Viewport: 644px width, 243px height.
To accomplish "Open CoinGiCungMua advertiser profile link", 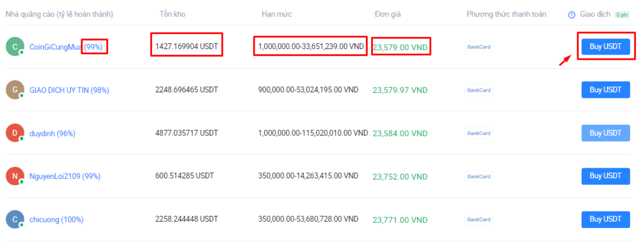I will [65, 46].
